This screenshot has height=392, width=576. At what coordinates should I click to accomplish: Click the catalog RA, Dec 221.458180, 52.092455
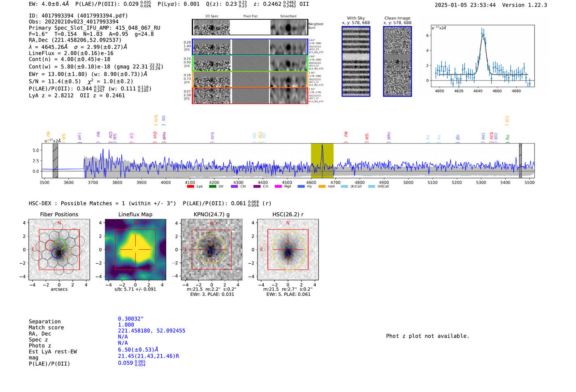coord(151,331)
